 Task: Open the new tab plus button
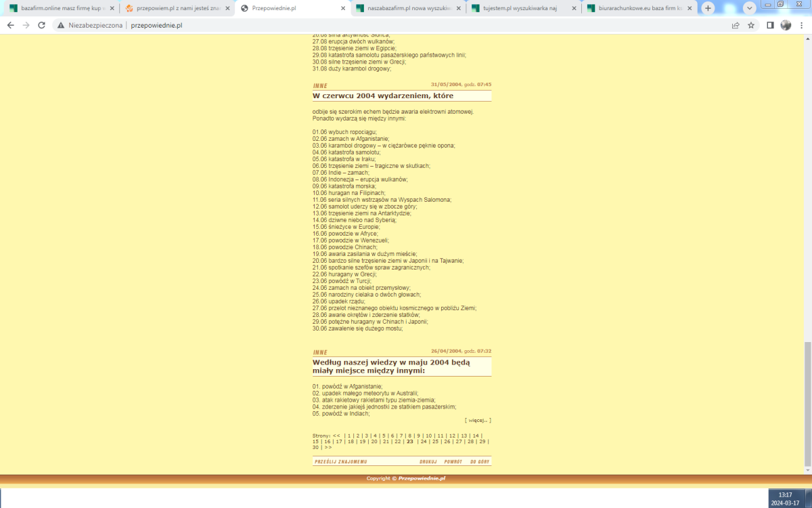[x=708, y=8]
